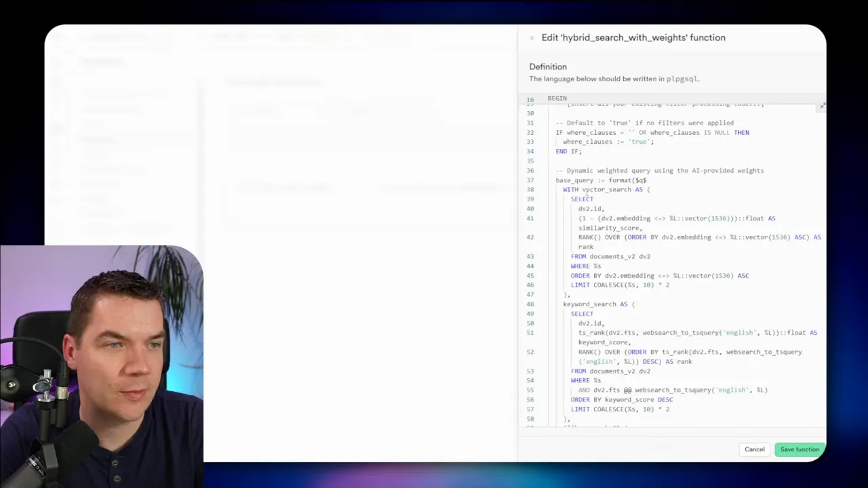Click the 'Edit hybrid_search_with_weights function' panel title

point(633,38)
